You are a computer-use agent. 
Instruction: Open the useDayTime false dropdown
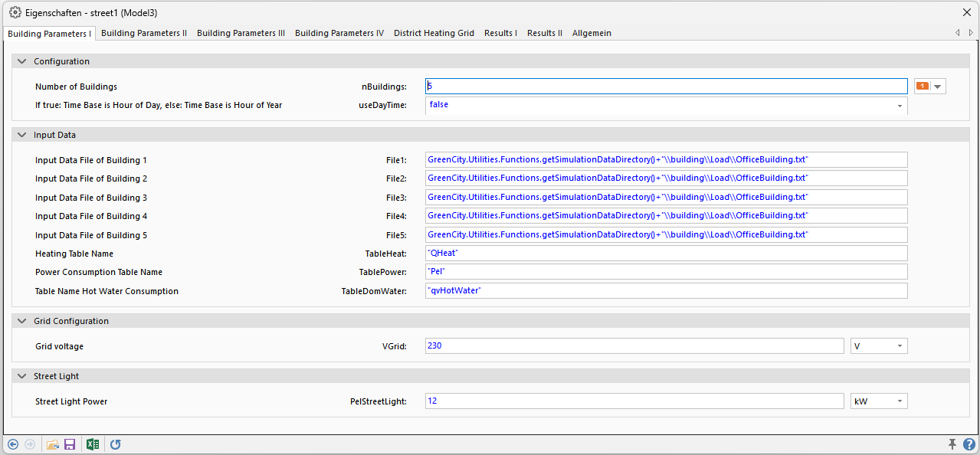click(900, 106)
